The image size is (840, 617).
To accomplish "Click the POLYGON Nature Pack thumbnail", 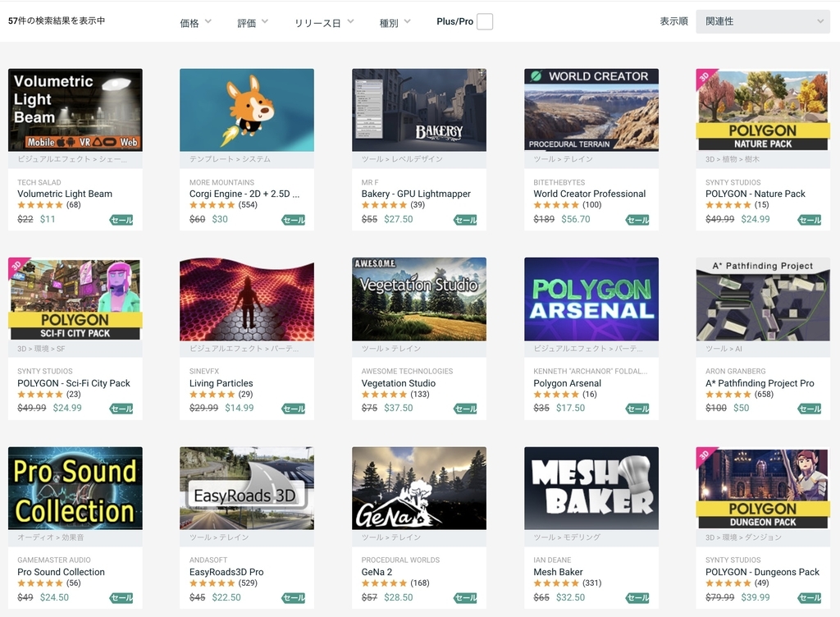I will point(763,110).
